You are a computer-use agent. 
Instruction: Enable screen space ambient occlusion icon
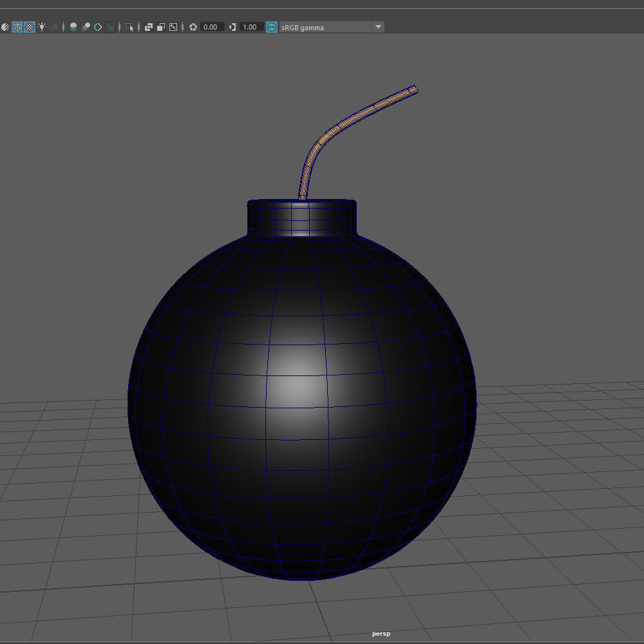point(73,27)
